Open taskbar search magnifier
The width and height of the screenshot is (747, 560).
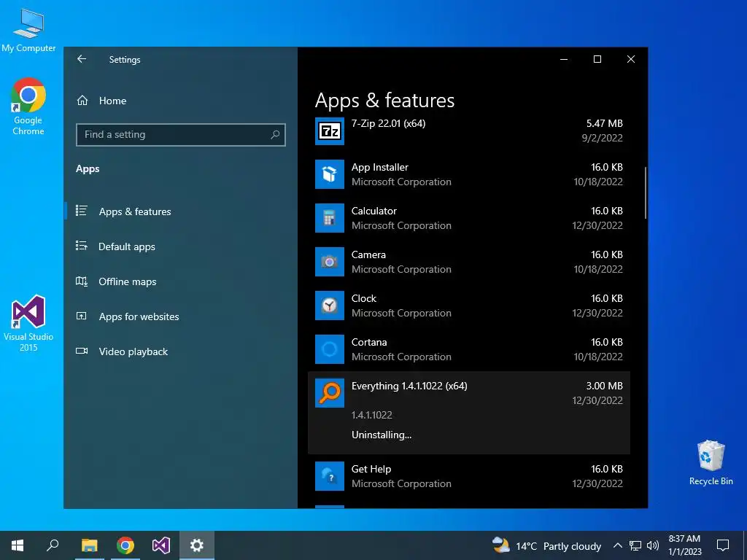pyautogui.click(x=53, y=545)
